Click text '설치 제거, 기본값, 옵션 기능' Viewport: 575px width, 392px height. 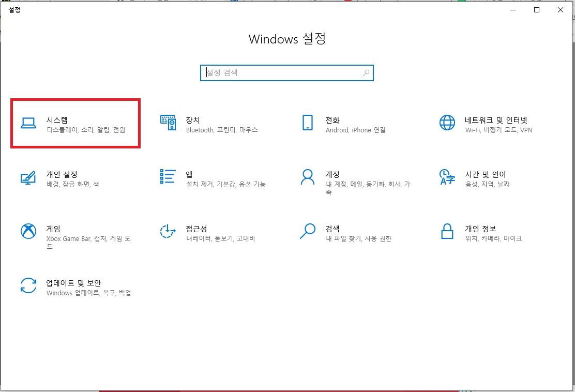click(x=226, y=184)
